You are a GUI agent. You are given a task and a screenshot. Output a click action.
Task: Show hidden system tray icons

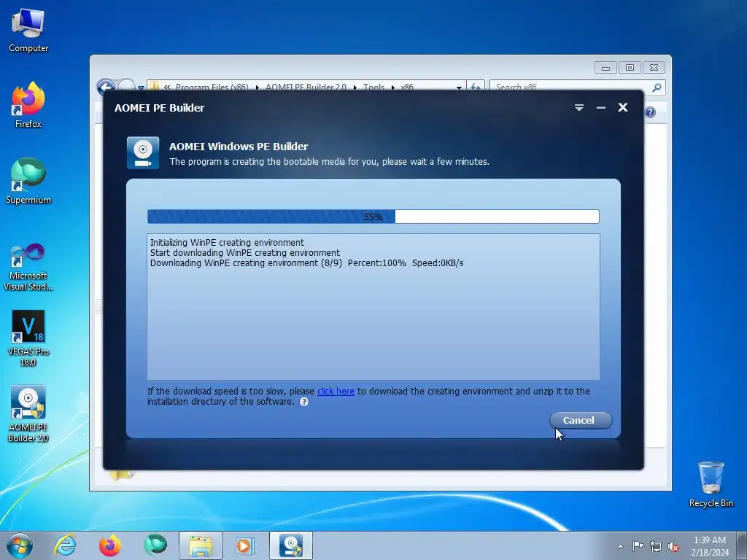620,546
